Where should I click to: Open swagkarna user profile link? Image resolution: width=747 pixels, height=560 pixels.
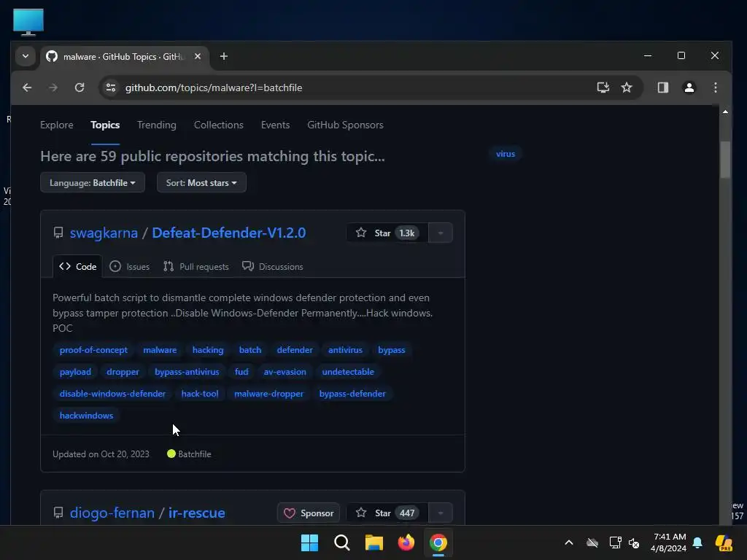(x=104, y=233)
